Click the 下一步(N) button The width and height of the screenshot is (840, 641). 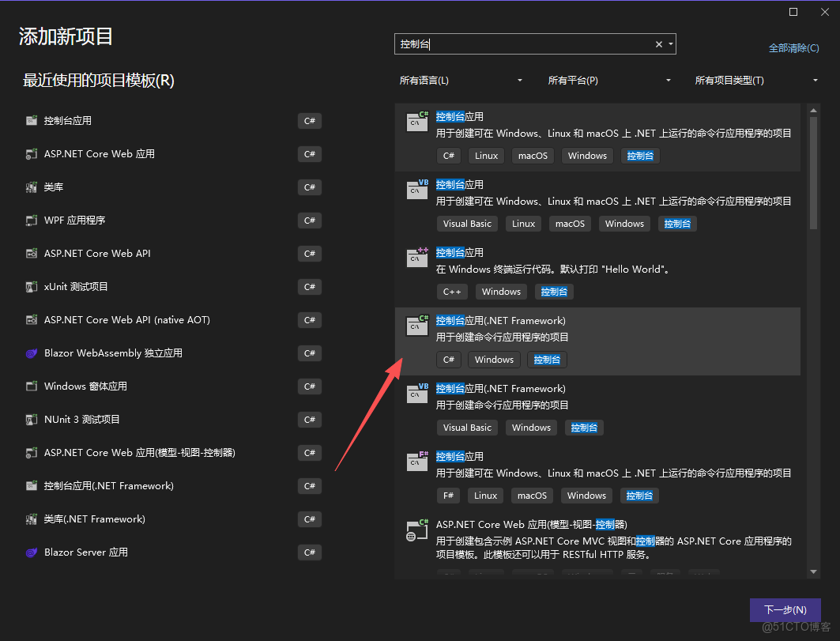point(785,609)
